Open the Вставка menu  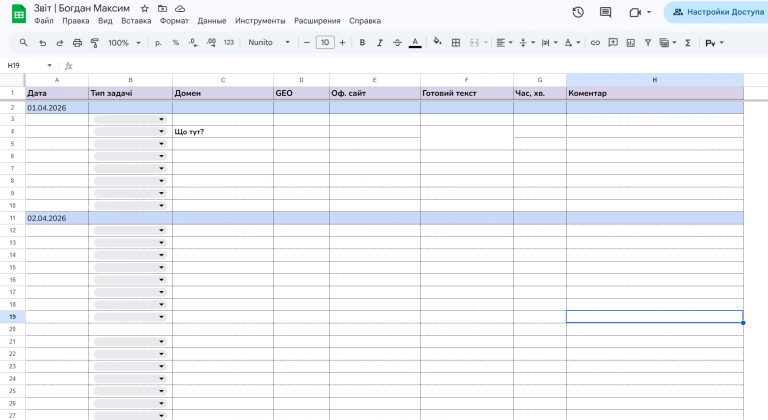pos(136,21)
